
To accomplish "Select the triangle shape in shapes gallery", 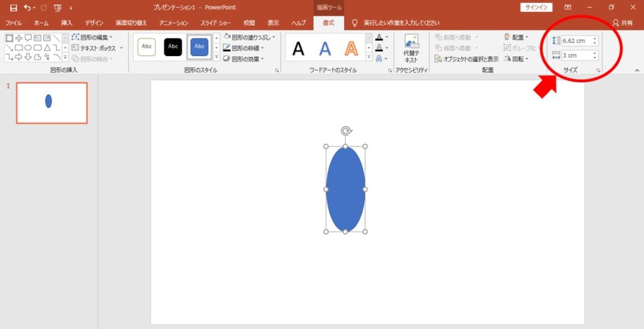I will click(47, 48).
